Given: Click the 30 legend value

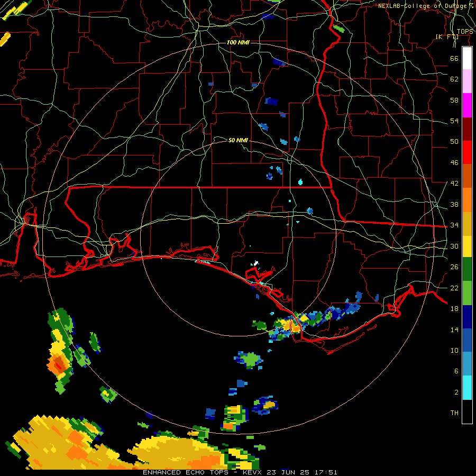Looking at the screenshot, I should point(454,246).
